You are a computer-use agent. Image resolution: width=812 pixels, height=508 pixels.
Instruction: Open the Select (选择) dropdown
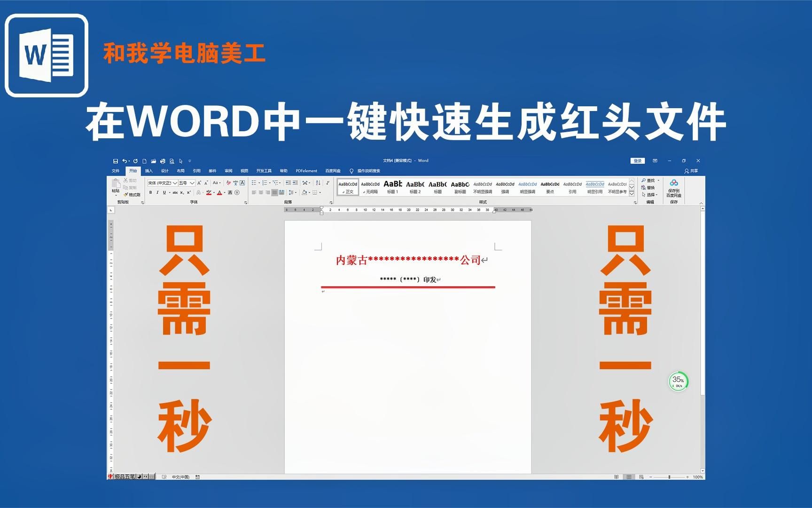coord(649,194)
